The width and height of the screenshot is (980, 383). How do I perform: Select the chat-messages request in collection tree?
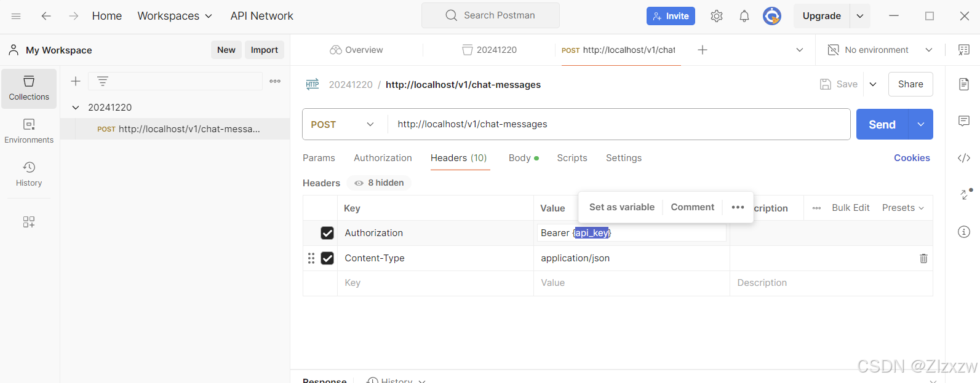(175, 129)
